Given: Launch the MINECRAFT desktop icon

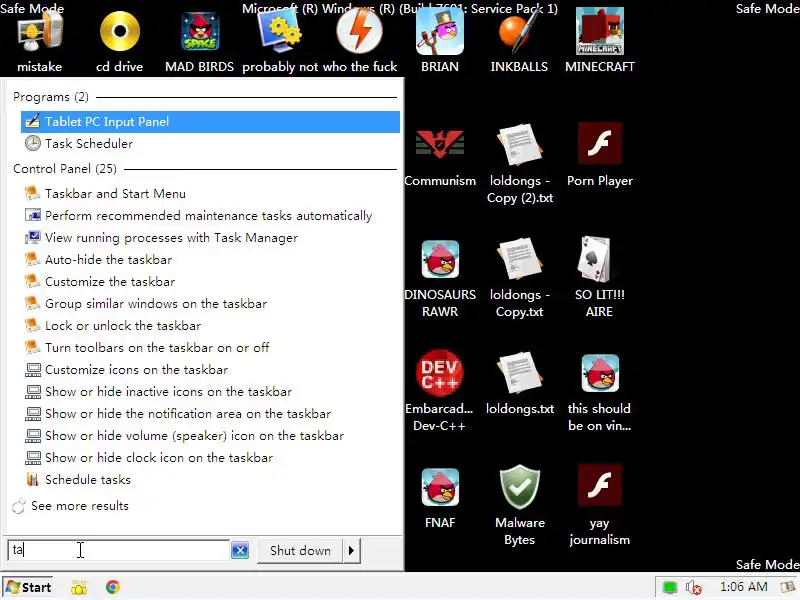Looking at the screenshot, I should 599,32.
